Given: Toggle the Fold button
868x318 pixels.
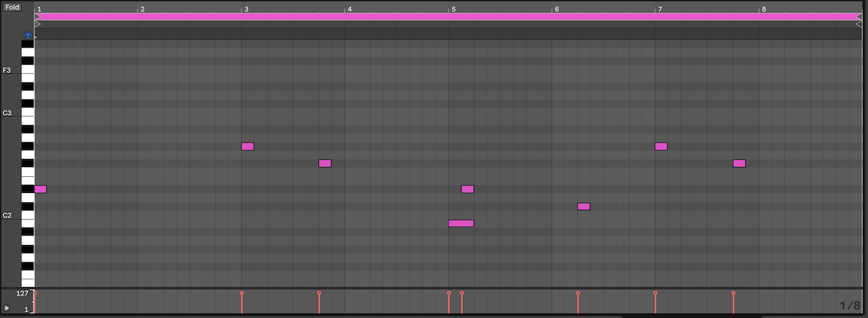Looking at the screenshot, I should coord(12,7).
